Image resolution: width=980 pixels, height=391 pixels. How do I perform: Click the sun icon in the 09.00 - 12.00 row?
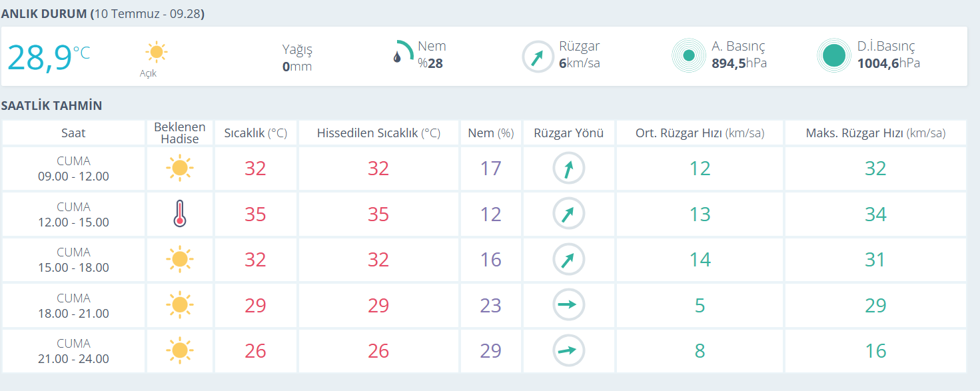[x=179, y=169]
